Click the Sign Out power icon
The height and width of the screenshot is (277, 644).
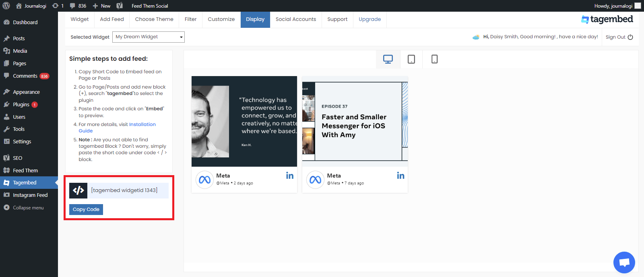coord(630,37)
